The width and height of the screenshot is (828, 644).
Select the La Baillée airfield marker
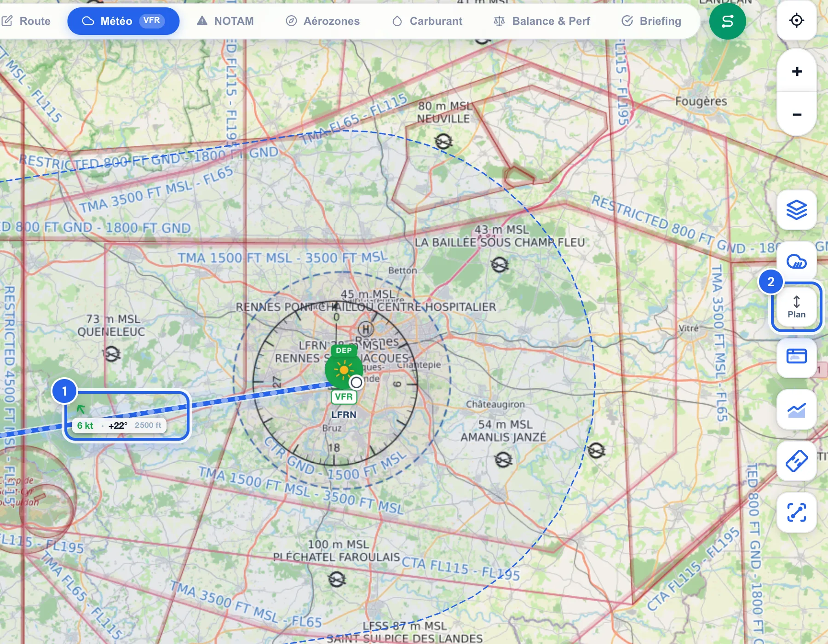click(x=500, y=264)
